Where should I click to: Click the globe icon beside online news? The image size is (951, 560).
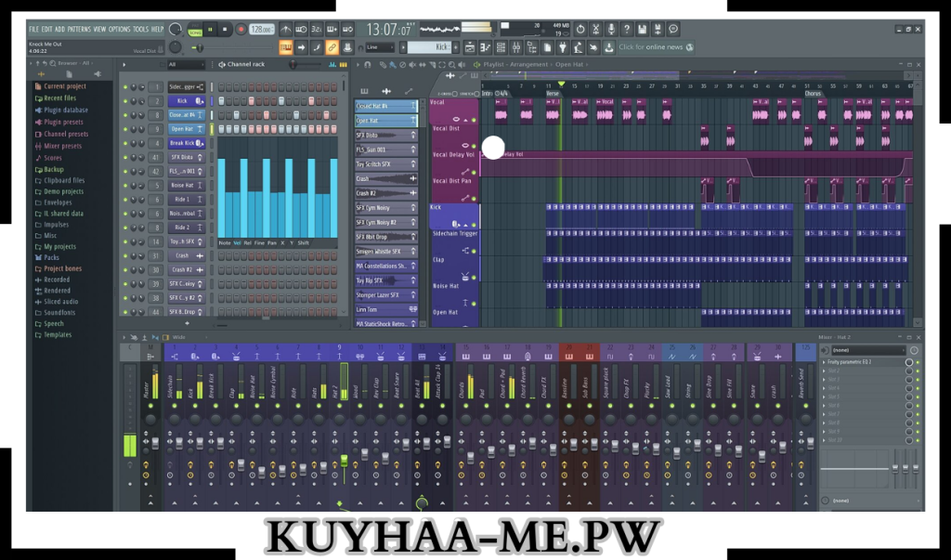690,47
